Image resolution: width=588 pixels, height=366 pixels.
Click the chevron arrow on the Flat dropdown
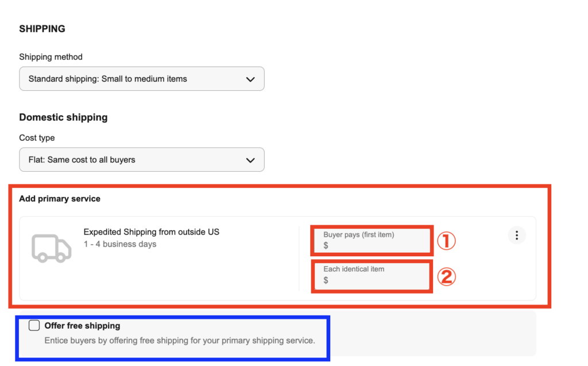tap(250, 160)
